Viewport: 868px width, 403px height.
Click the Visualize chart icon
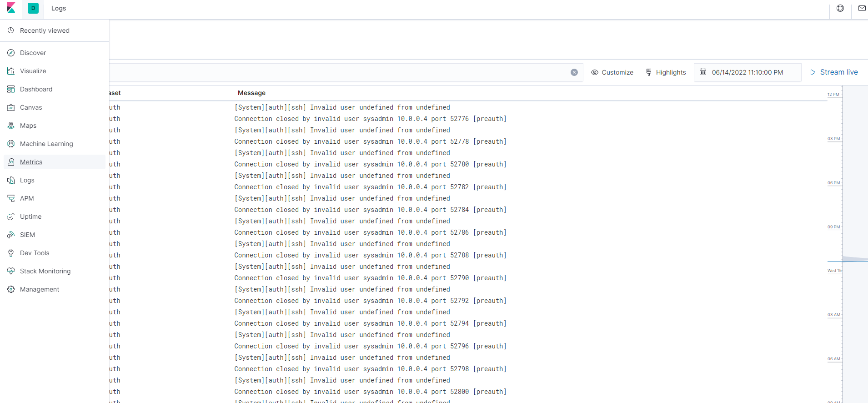click(11, 71)
